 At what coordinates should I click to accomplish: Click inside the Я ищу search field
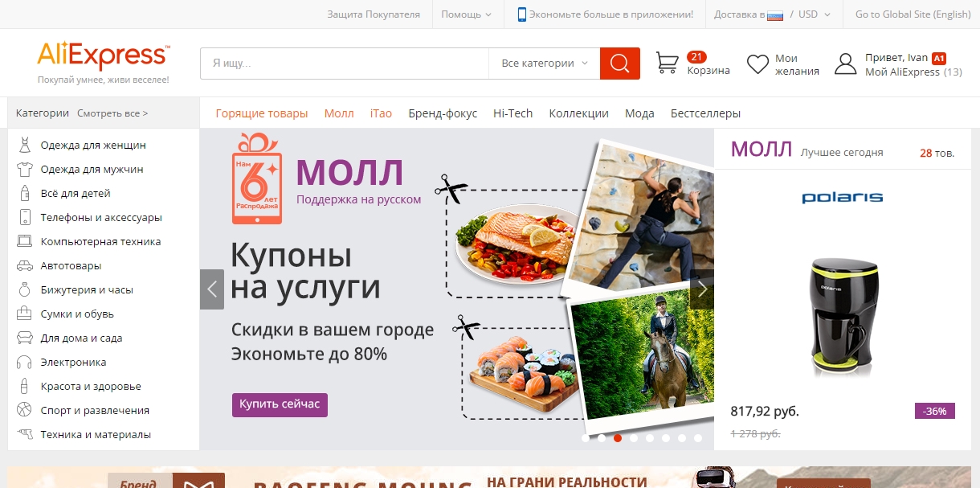(344, 64)
